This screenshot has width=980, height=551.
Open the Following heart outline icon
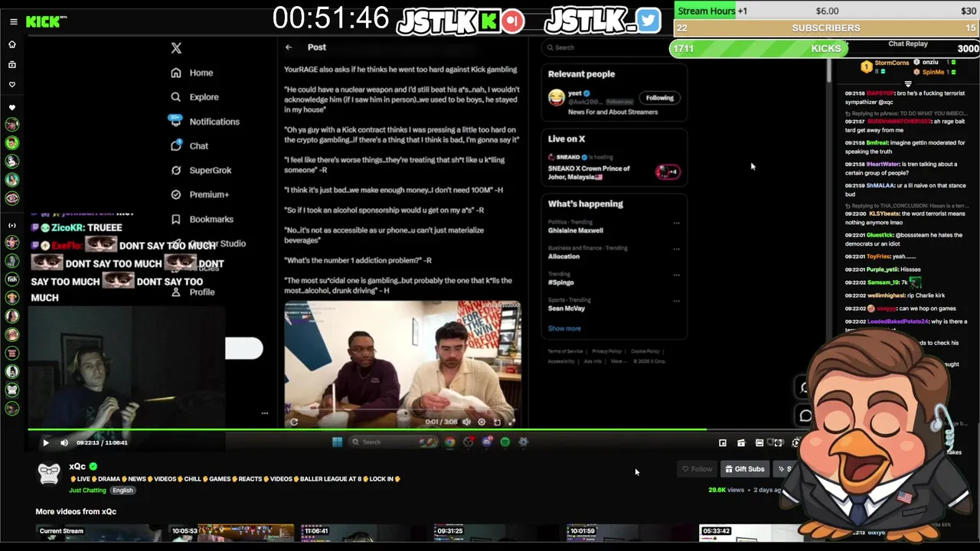(12, 84)
